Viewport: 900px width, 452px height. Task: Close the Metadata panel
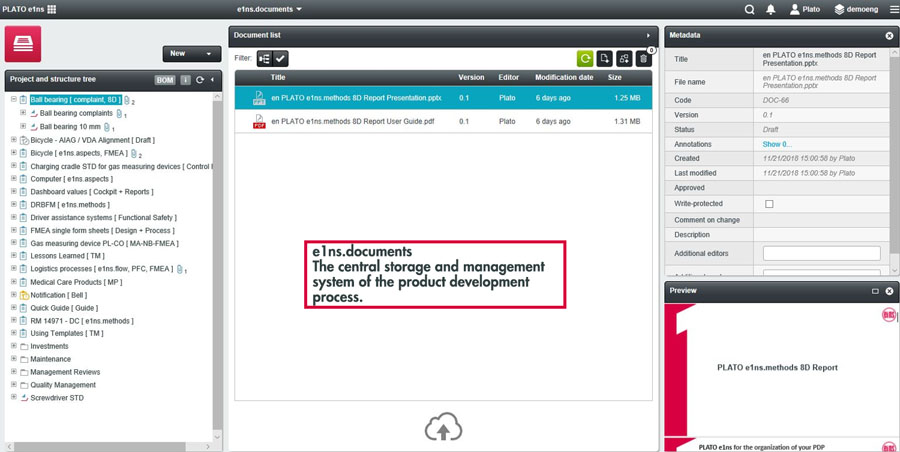(889, 36)
